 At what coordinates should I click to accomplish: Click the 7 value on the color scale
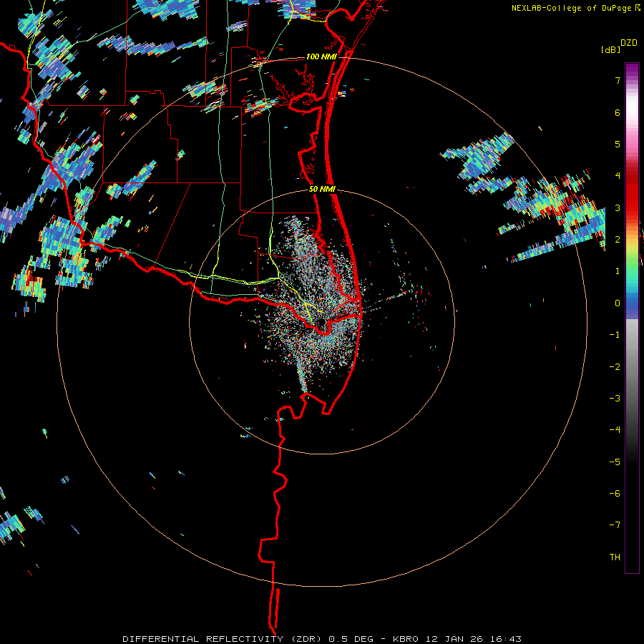click(618, 80)
